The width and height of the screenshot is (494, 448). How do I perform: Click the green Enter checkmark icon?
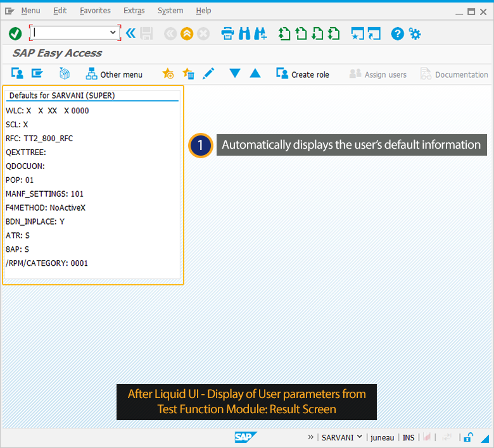pos(15,34)
